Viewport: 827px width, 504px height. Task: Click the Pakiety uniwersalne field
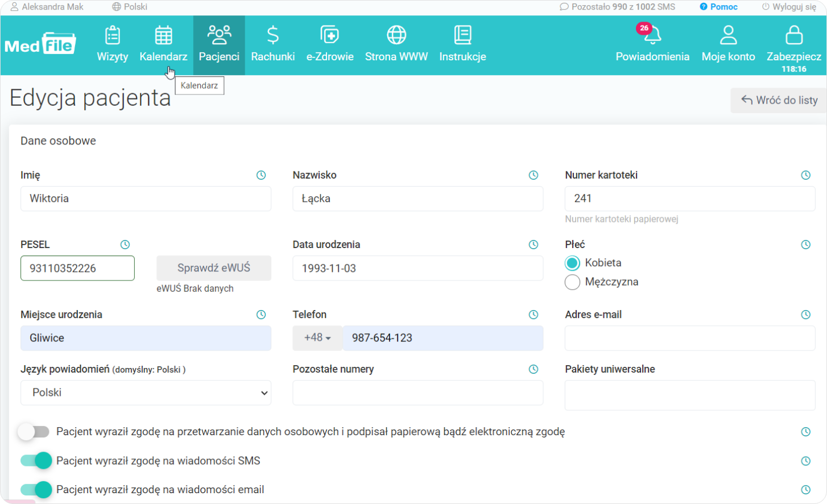pos(690,395)
